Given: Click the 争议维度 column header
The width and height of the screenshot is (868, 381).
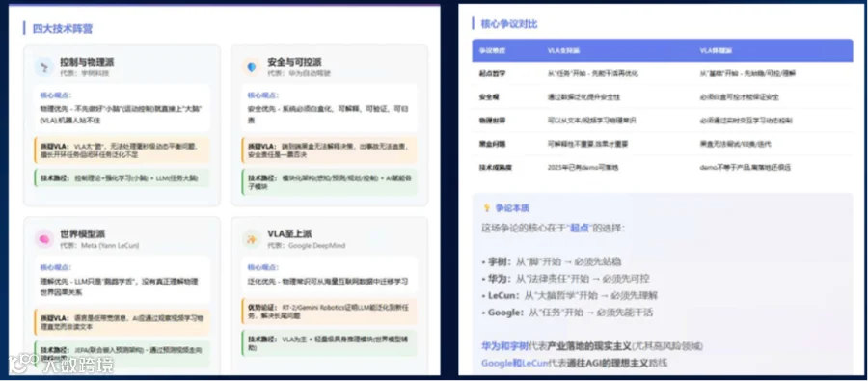Looking at the screenshot, I should click(x=492, y=50).
